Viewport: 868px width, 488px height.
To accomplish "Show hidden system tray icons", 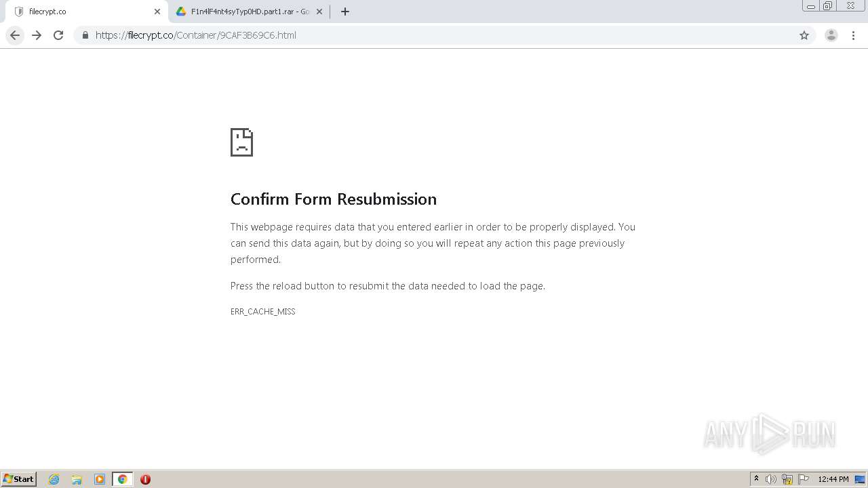I will tap(757, 479).
